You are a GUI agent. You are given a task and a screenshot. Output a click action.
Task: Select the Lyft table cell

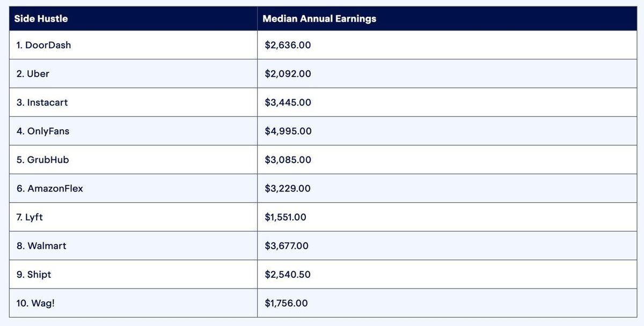(30, 217)
